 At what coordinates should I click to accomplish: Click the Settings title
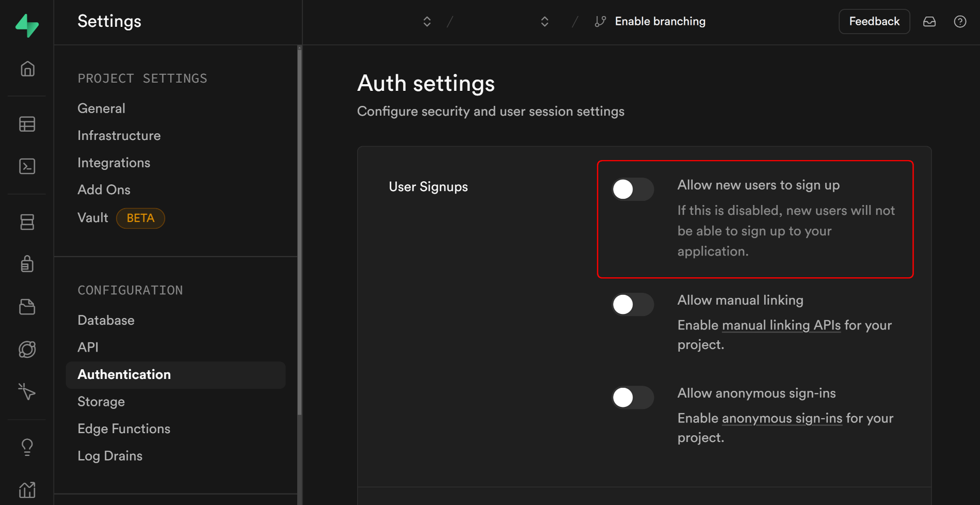109,21
